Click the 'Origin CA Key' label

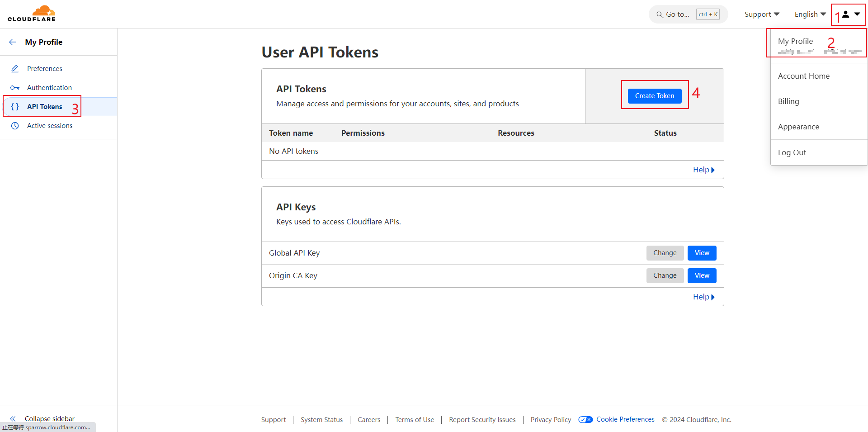tap(293, 275)
